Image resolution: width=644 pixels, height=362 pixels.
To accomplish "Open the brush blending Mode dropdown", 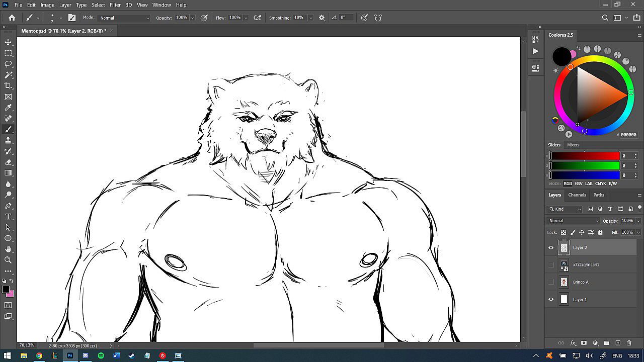I will tap(124, 18).
